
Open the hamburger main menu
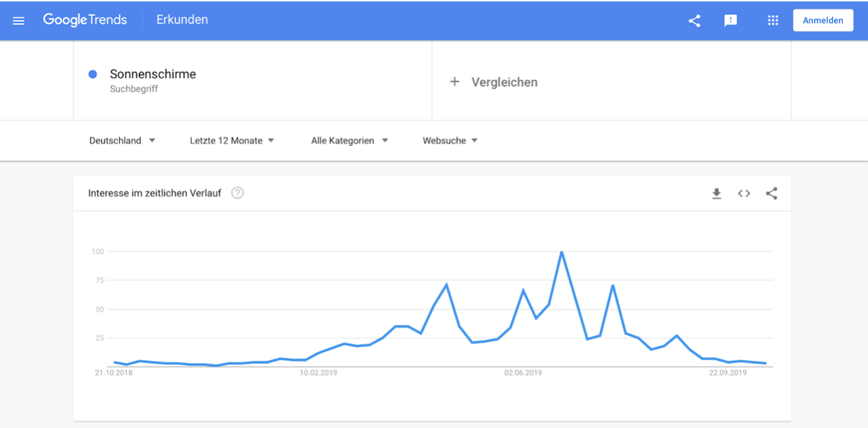(x=19, y=20)
